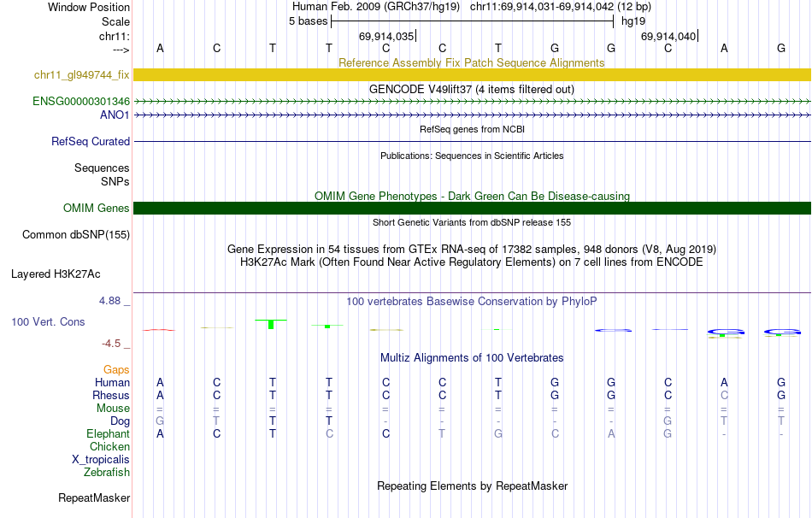Click Short Genetic Variants from dbSNP title
812x518 pixels.
[472, 223]
